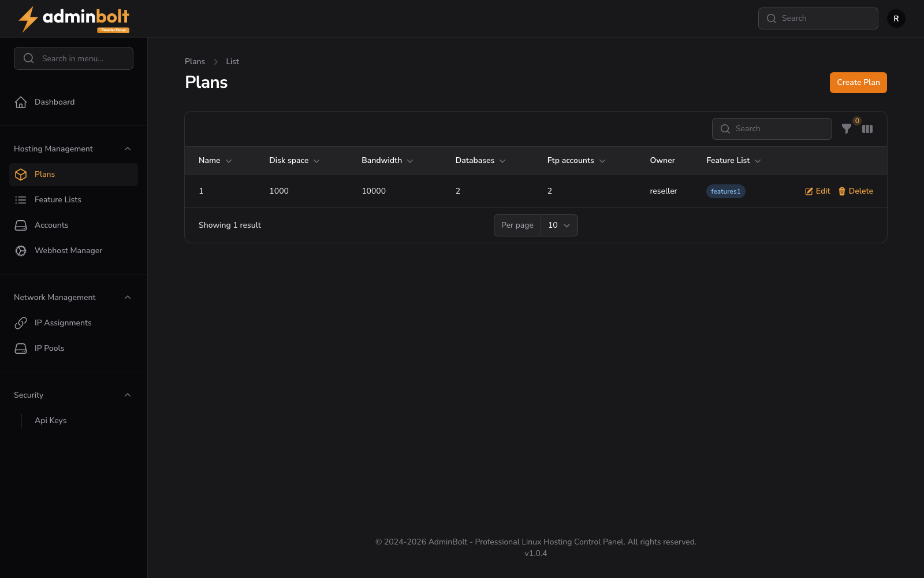Click the magnifier icon in top search

[x=772, y=18]
